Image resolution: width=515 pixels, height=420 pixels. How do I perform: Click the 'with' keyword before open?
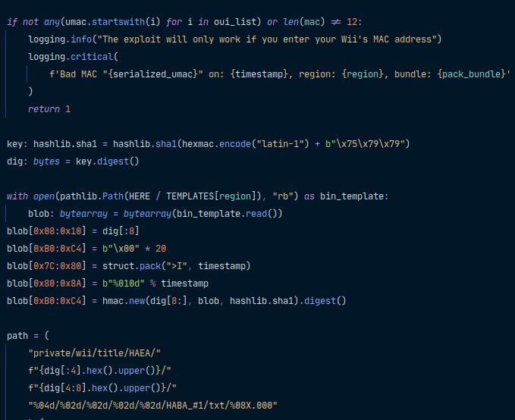pos(17,196)
